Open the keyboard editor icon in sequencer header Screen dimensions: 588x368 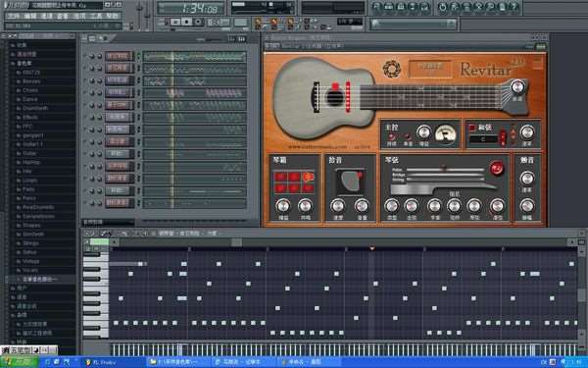click(x=231, y=38)
